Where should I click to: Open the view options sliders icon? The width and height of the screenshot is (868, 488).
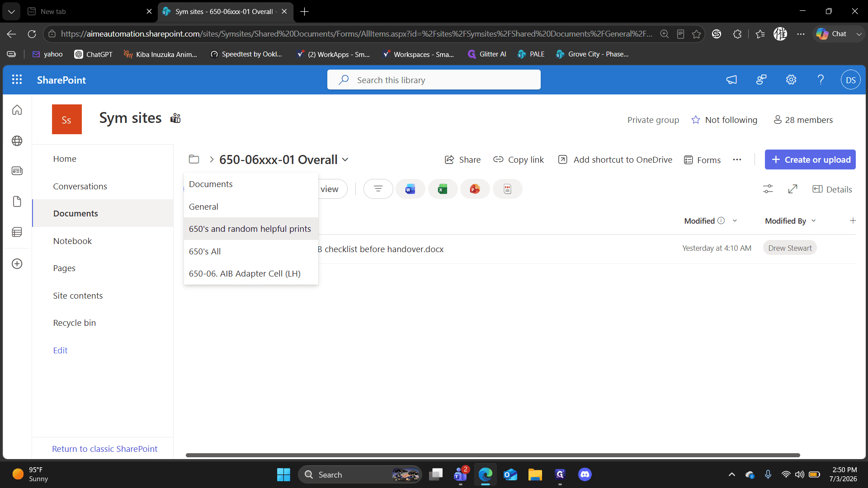click(x=768, y=189)
